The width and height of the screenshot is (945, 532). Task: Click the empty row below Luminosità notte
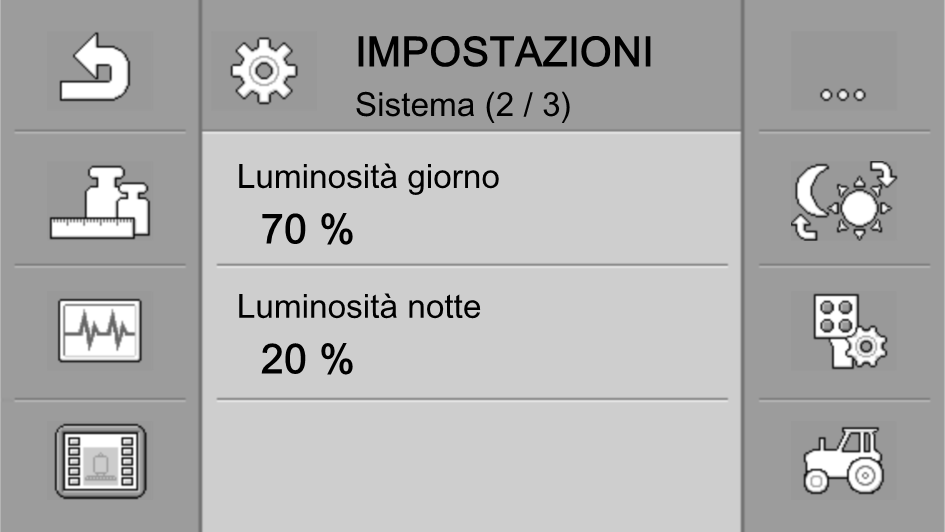[472, 462]
